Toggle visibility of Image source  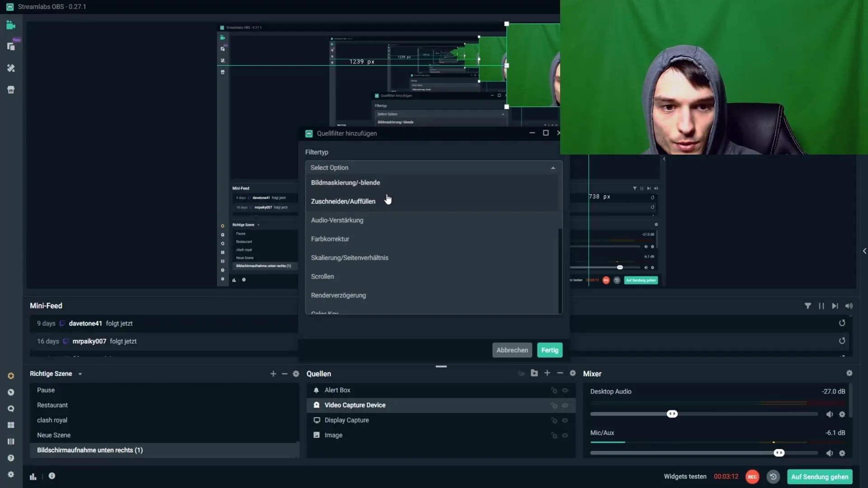(565, 436)
